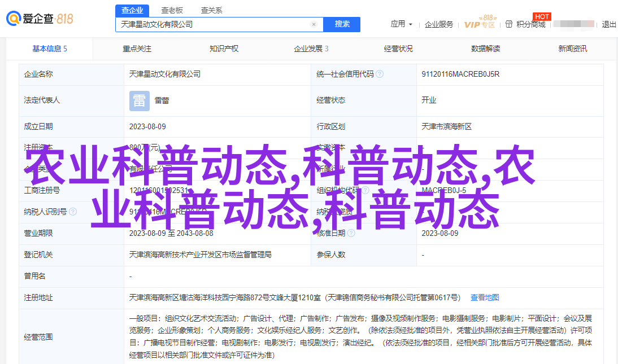
Task: Click the help icon beside 统一社会信用代码
Action: 380,74
